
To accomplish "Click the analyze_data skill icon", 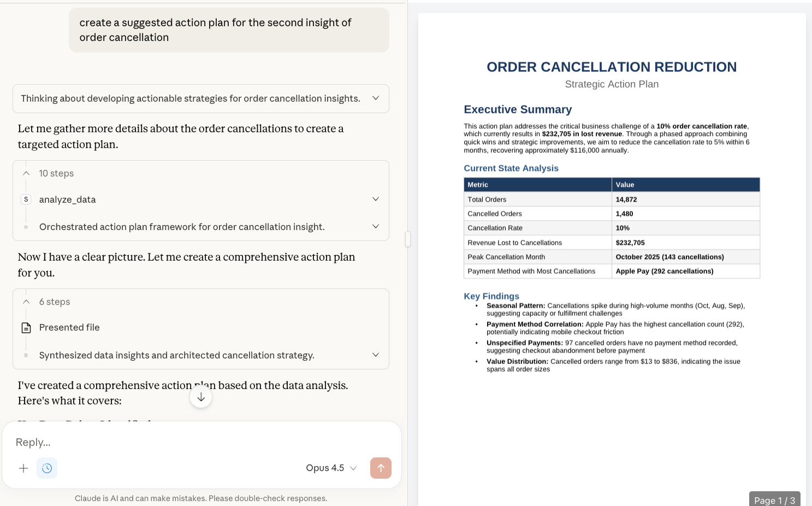I will coord(26,199).
